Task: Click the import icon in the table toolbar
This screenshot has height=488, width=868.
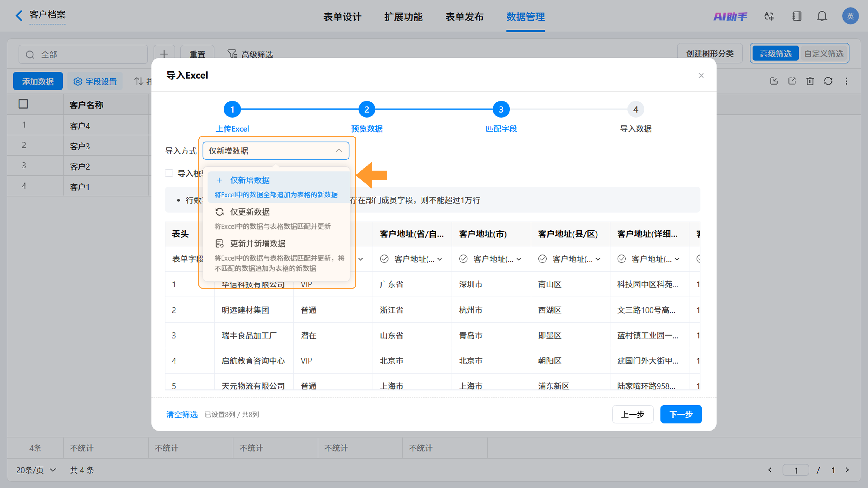Action: pos(774,81)
